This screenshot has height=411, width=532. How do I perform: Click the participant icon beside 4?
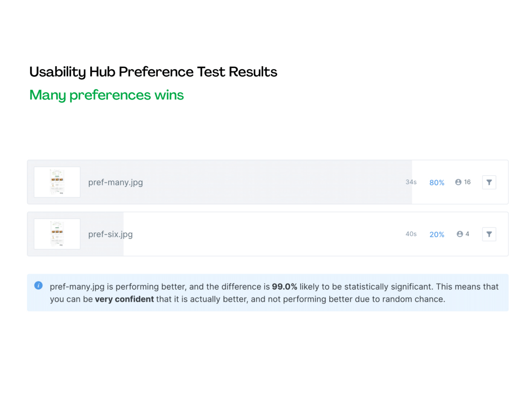tap(460, 234)
